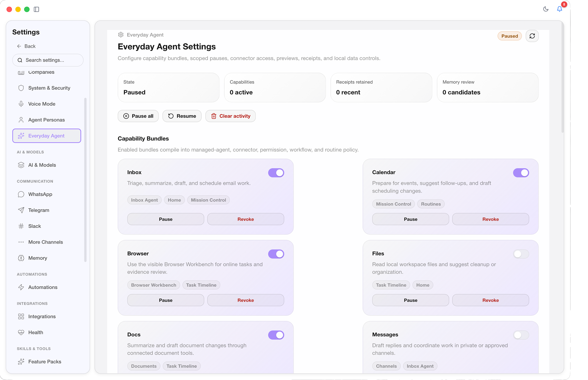Click the main content vertical scrollbar
Viewport: 588px width, 380px height.
pos(562,78)
